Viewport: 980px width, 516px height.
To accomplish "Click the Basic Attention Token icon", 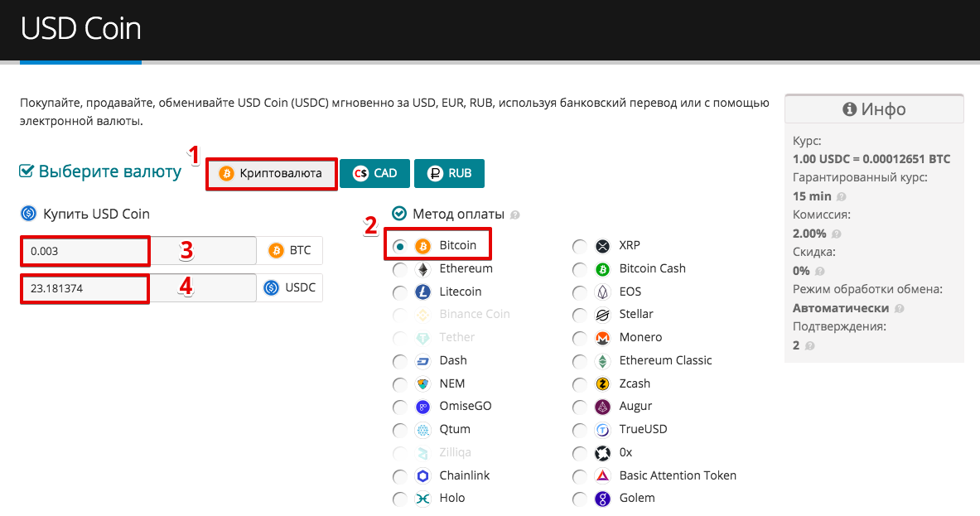I will (x=602, y=476).
